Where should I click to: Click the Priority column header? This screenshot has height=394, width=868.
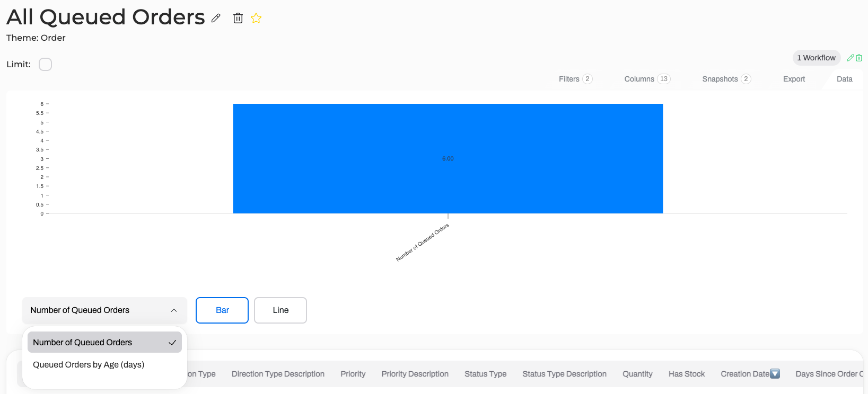353,374
